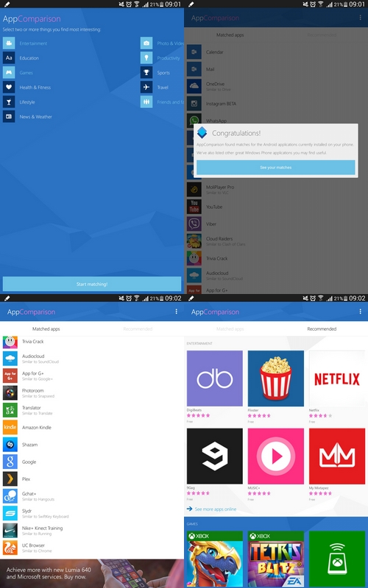Viewport: 368px width, 588px height.
Task: Tap the Fhotoroom app icon
Action: point(10,393)
